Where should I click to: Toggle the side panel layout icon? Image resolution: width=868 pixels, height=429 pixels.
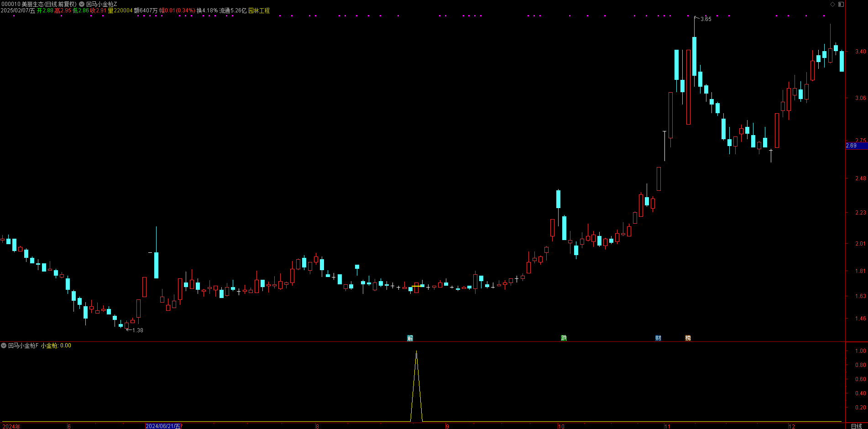point(841,4)
